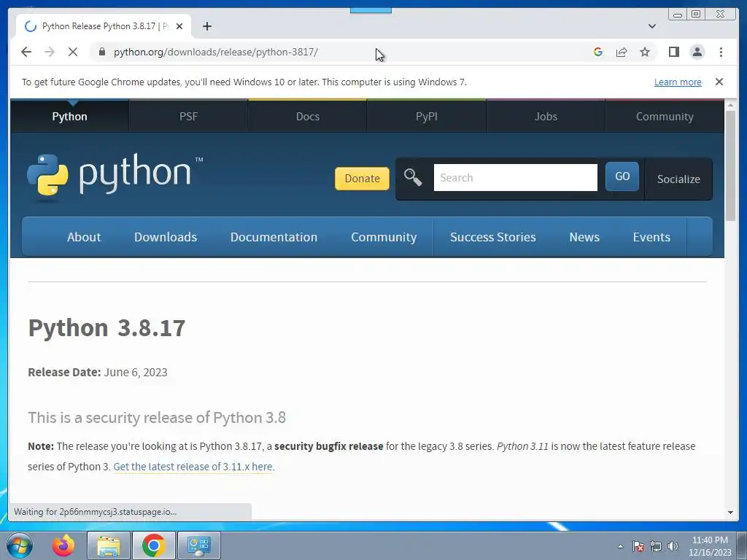Open the Community menu in the main nav
Screen dimensions: 747x560
coord(384,237)
